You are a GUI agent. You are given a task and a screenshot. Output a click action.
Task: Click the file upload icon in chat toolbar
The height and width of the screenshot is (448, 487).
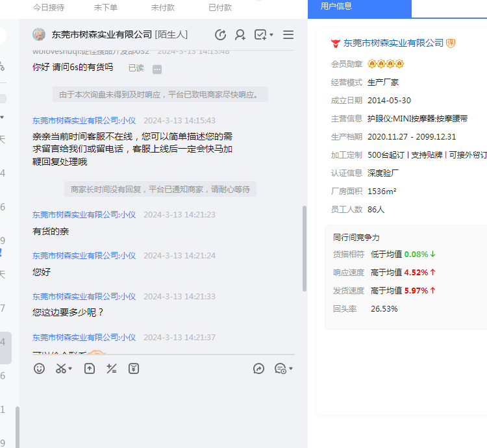pyautogui.click(x=90, y=369)
